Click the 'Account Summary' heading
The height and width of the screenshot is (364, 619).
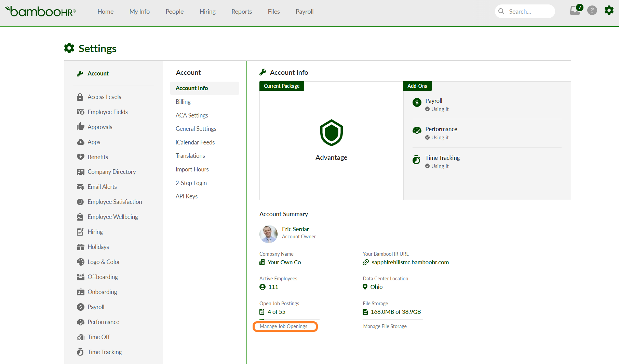click(284, 214)
